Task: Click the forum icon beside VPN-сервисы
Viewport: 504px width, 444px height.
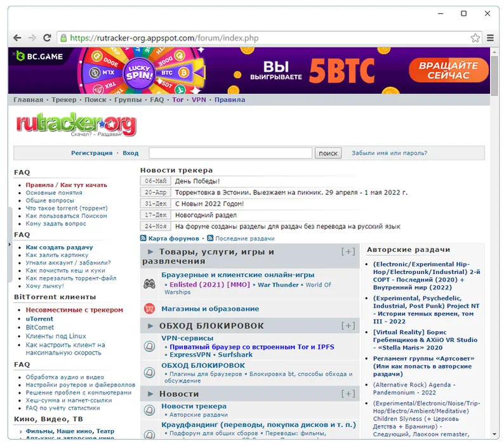Action: 149,346
